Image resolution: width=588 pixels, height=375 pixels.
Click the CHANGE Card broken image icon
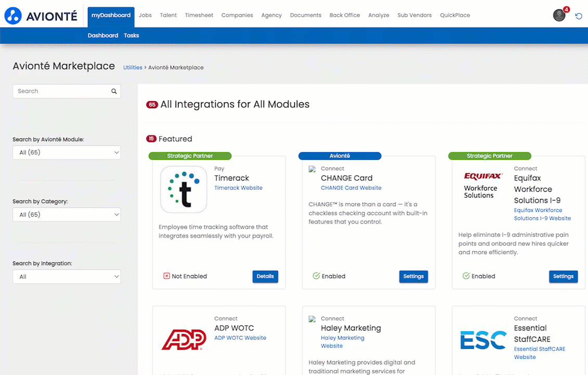coord(312,169)
